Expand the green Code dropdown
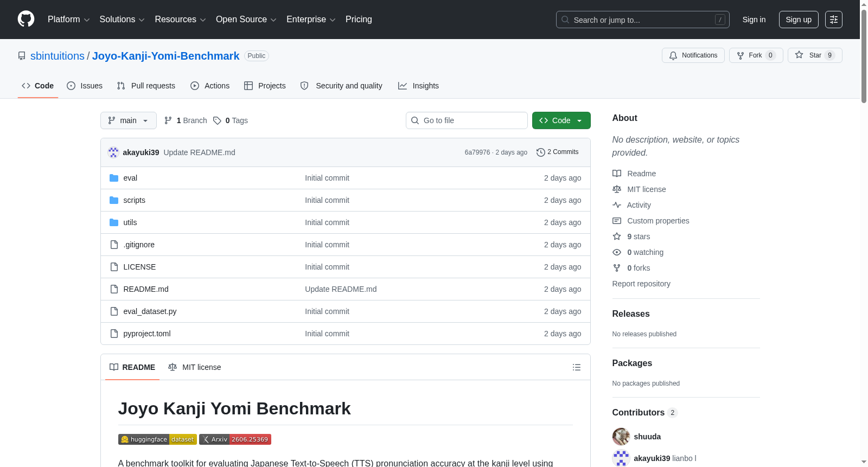 coord(561,120)
